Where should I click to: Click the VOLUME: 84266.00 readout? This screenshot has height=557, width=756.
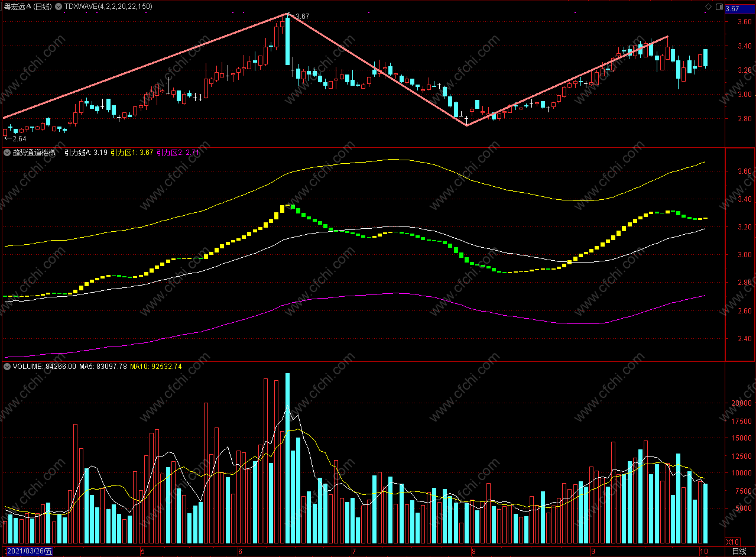44,367
